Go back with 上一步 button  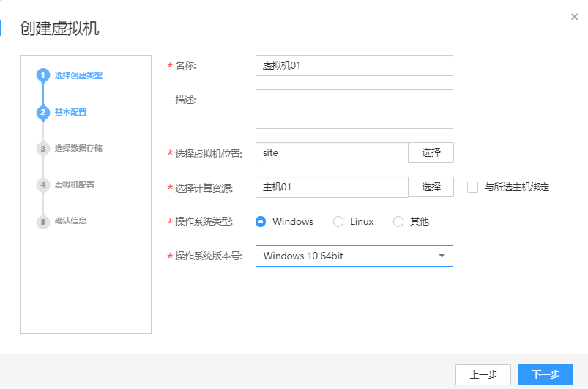click(x=483, y=374)
